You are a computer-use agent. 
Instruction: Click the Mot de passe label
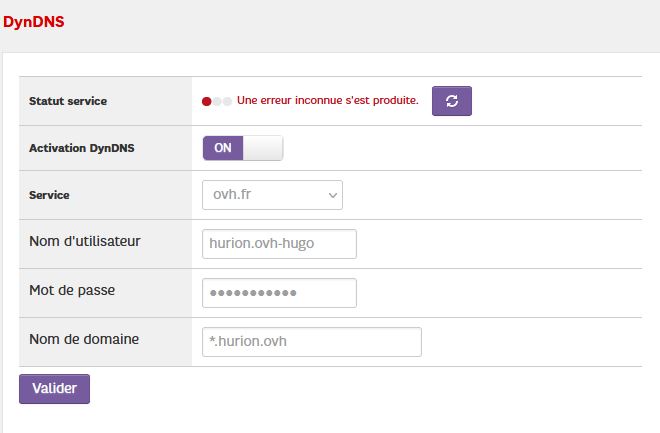click(73, 290)
